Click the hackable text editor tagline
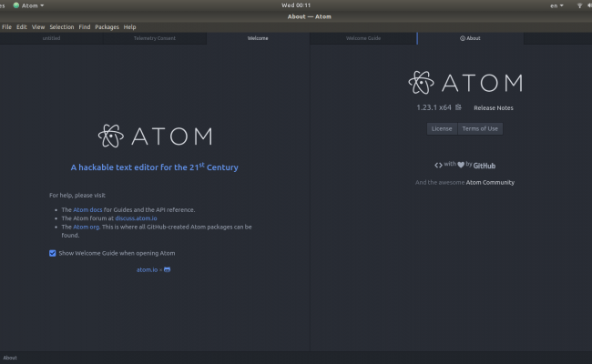Screen dimensions: 592x364 155,167
